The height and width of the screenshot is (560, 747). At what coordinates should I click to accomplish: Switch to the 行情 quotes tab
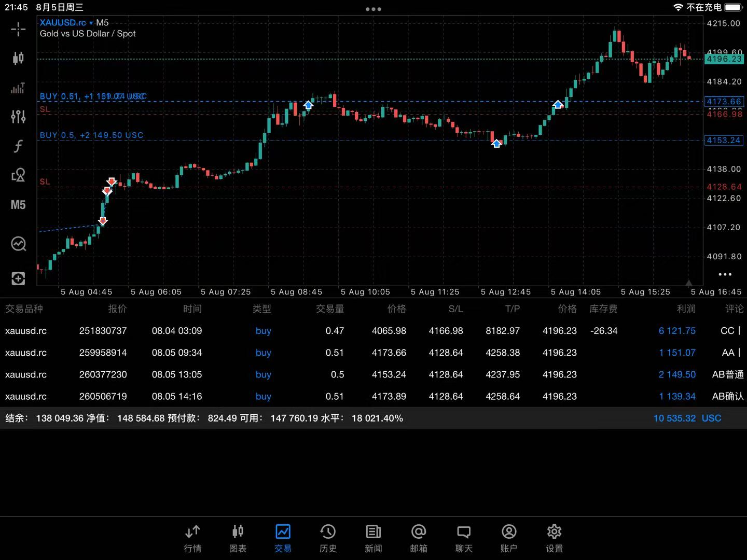coord(192,539)
